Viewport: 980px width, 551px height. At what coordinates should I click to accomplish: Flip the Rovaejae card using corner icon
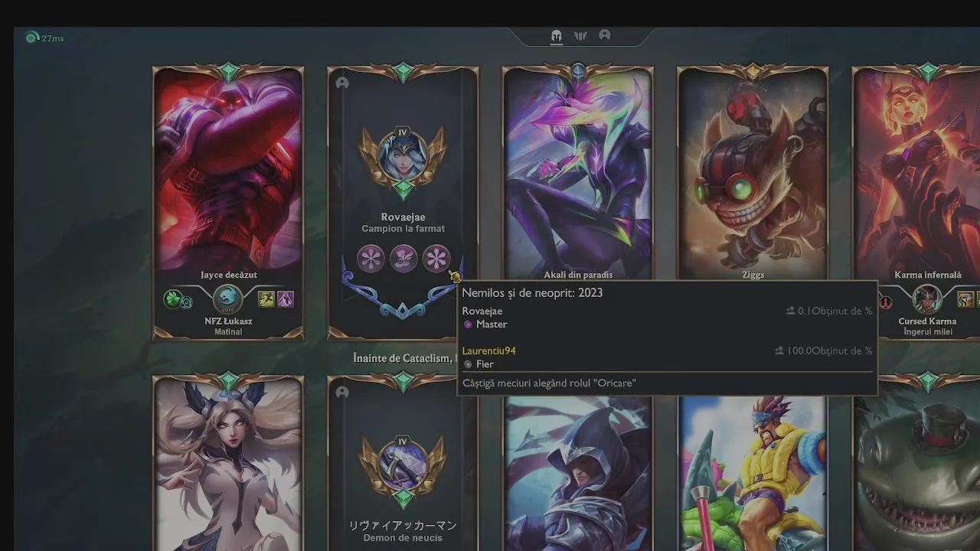tap(342, 83)
